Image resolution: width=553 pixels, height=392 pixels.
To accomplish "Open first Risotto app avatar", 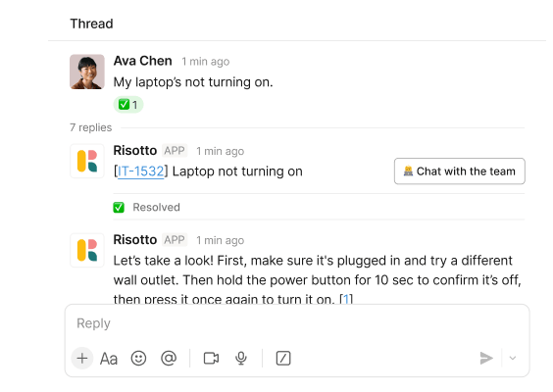I will pyautogui.click(x=87, y=161).
